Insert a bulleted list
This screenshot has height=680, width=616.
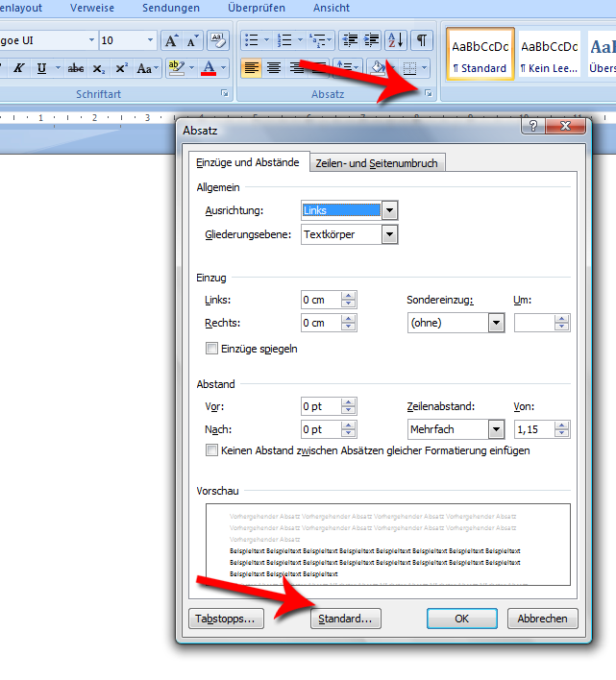click(x=251, y=40)
